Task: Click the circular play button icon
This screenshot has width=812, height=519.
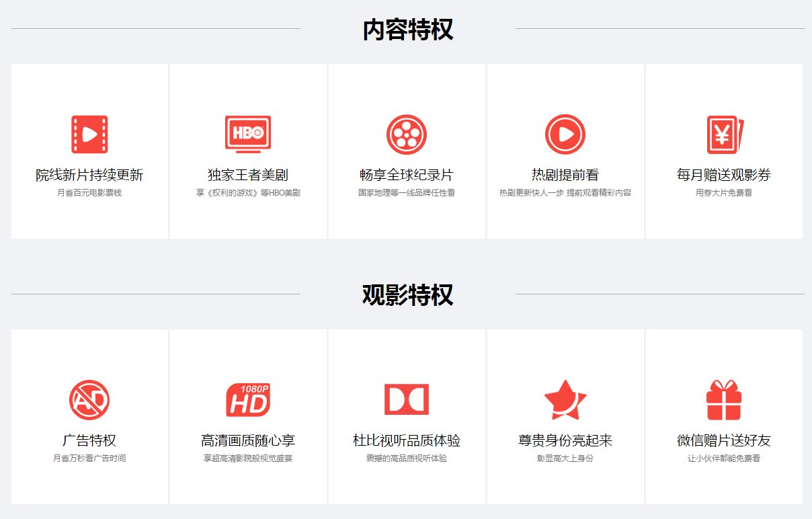Action: pos(565,134)
